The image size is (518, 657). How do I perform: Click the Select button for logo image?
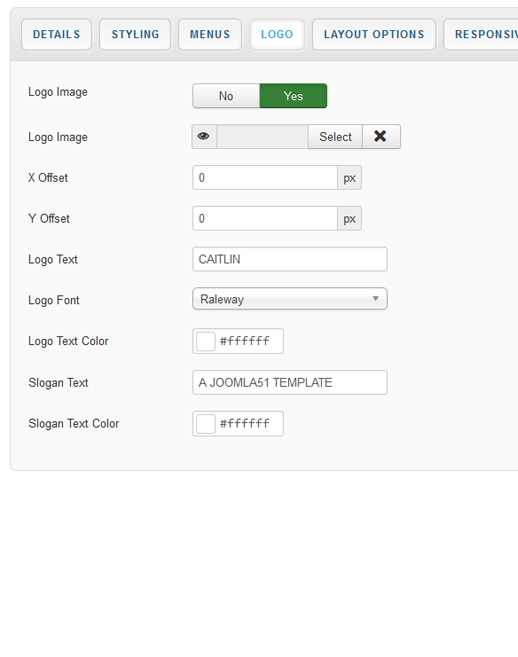[335, 137]
